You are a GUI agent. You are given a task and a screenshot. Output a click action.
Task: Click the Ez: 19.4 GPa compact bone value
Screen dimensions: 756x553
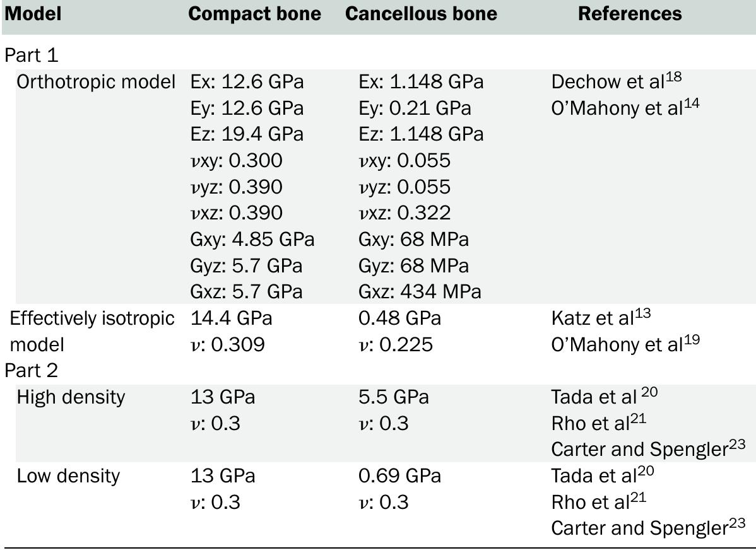[247, 134]
